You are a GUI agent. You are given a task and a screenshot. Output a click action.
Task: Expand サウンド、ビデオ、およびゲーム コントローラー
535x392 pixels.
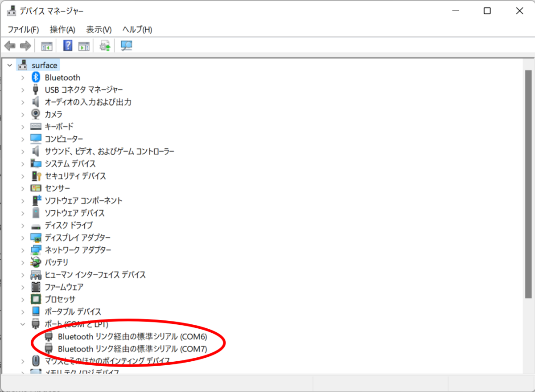point(23,151)
